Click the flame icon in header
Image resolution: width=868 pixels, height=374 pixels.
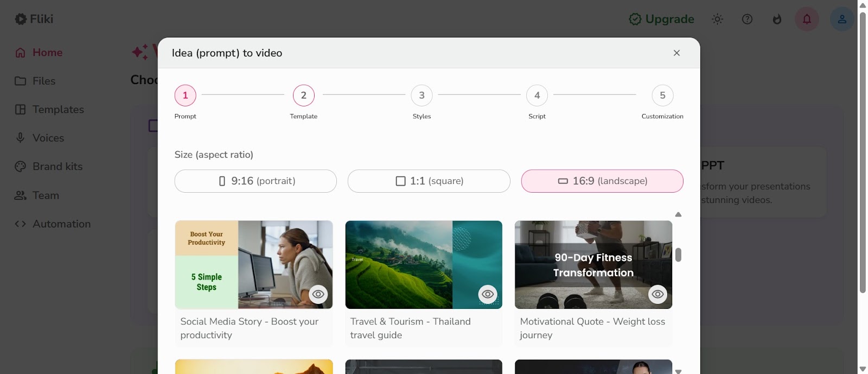tap(777, 19)
